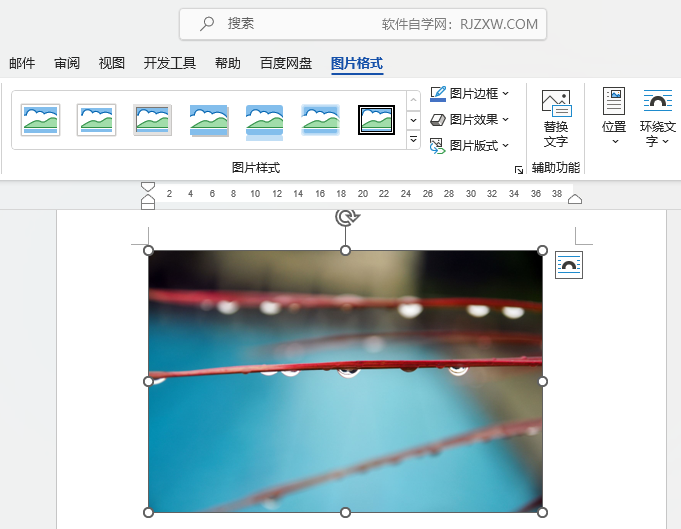
Task: Switch to the 帮助 tab
Action: click(228, 63)
